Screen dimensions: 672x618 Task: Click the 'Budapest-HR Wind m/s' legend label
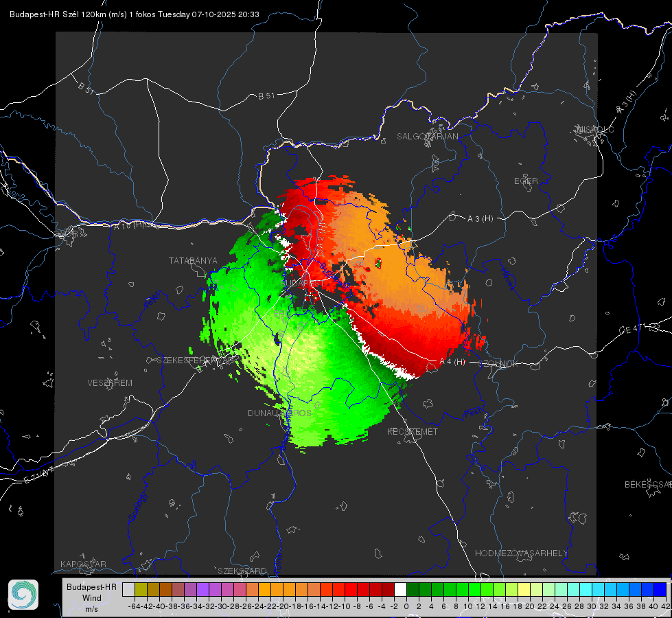pyautogui.click(x=91, y=598)
